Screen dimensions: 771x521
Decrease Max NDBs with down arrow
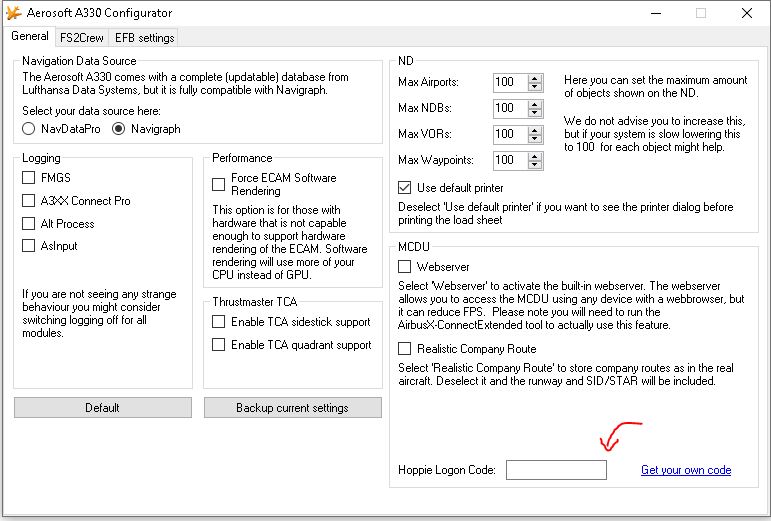pos(534,113)
